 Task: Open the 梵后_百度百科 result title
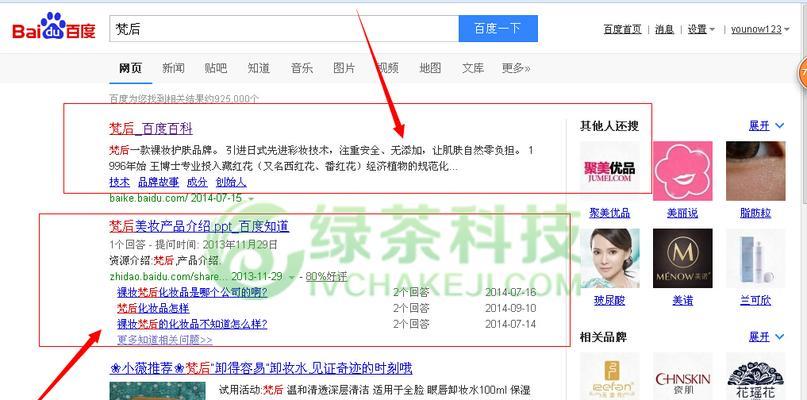click(151, 128)
